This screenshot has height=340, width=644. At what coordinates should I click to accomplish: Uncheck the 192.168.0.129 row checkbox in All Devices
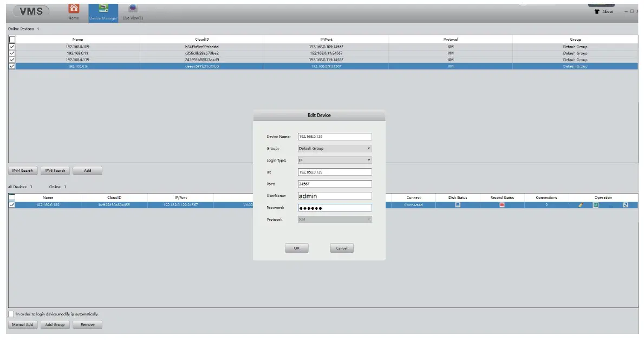[x=12, y=205]
